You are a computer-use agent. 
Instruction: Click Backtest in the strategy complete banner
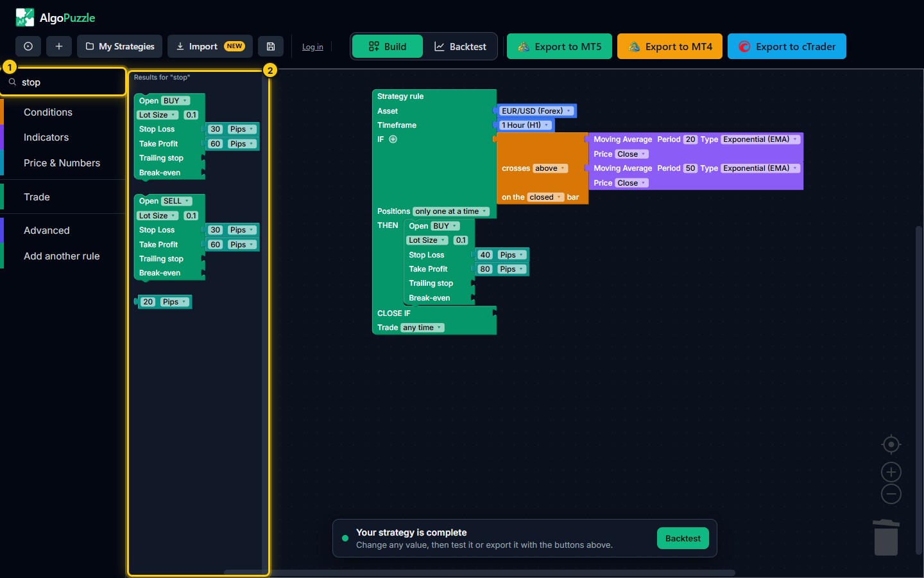683,538
